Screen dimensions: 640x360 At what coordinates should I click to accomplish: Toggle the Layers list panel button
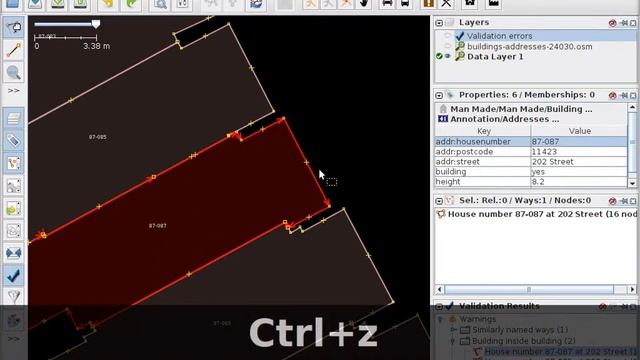pyautogui.click(x=13, y=118)
